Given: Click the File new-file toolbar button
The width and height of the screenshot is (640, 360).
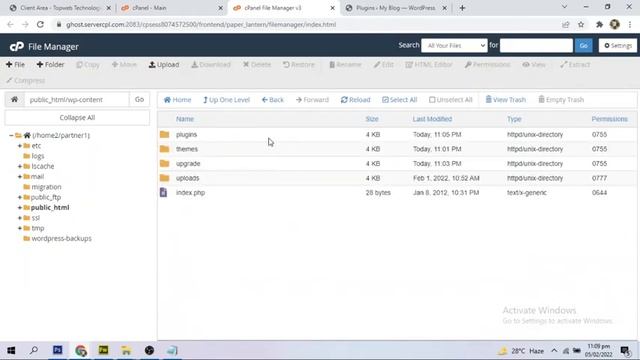Looking at the screenshot, I should 15,64.
